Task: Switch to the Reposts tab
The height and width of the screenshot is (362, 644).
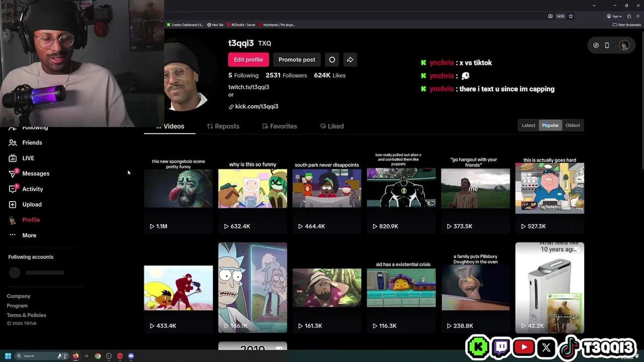Action: tap(223, 126)
